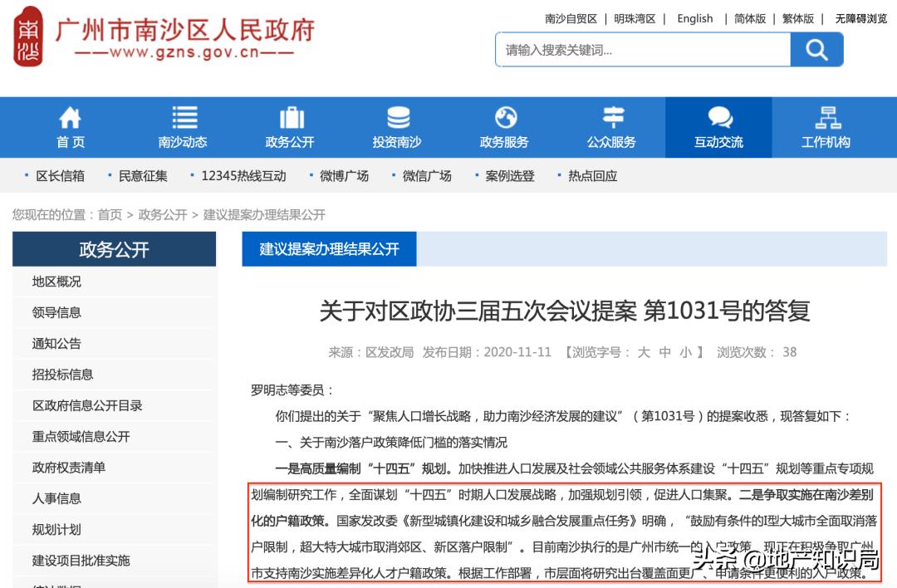Switch to 繁体版 traditional Chinese

click(x=797, y=18)
